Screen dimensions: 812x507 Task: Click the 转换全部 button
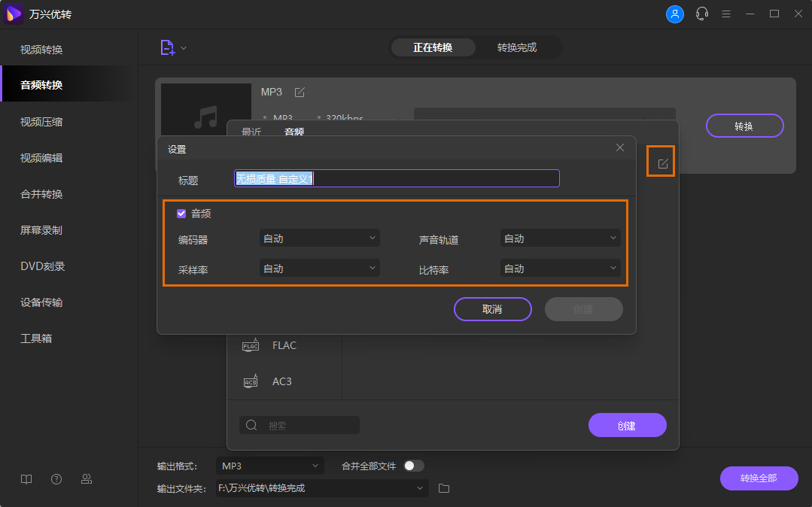click(x=758, y=478)
